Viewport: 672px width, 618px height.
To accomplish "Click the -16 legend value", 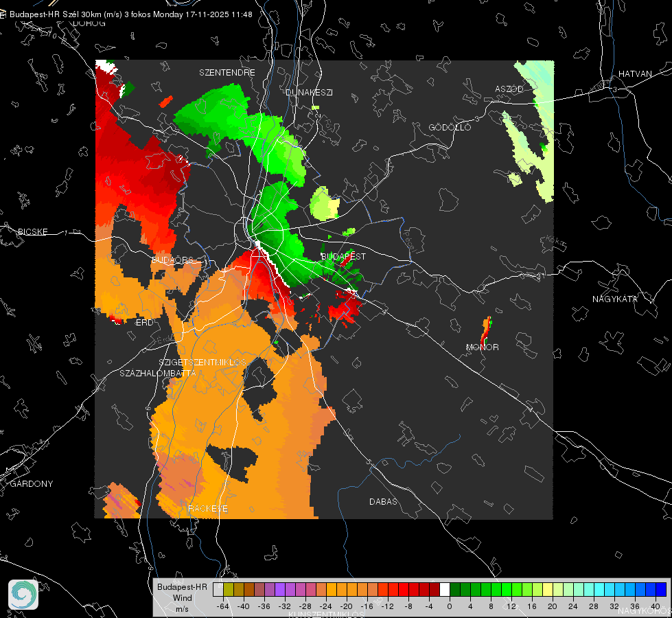I will (x=367, y=606).
